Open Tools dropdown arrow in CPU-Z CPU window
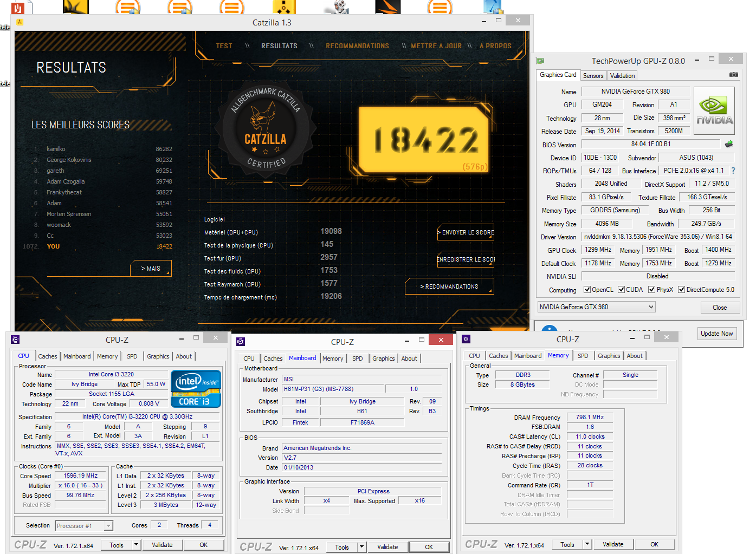Screen dimensions: 756x554 (137, 545)
